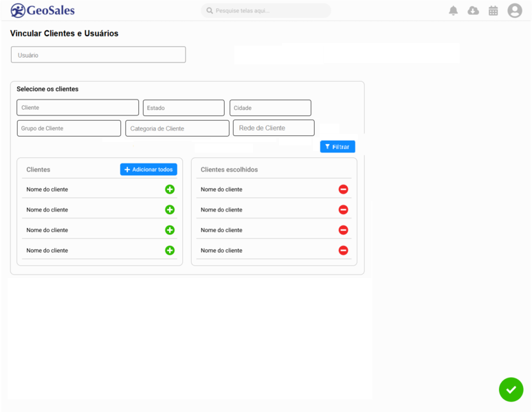Click the GeoSales logo

point(43,10)
